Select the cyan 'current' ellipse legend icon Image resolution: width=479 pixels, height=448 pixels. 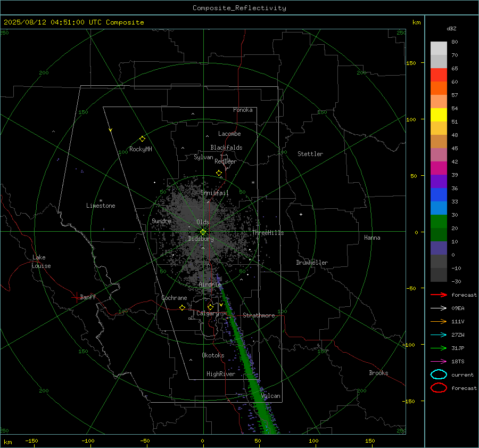[x=439, y=374]
